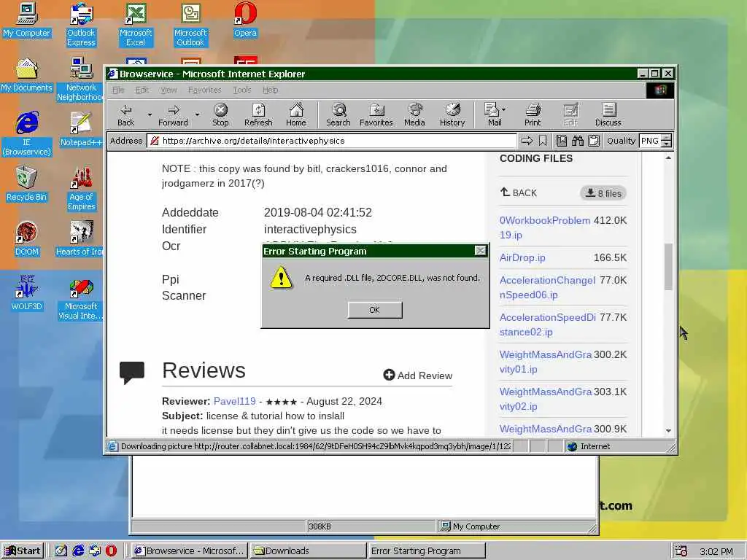Open the File menu
747x560 pixels.
118,90
